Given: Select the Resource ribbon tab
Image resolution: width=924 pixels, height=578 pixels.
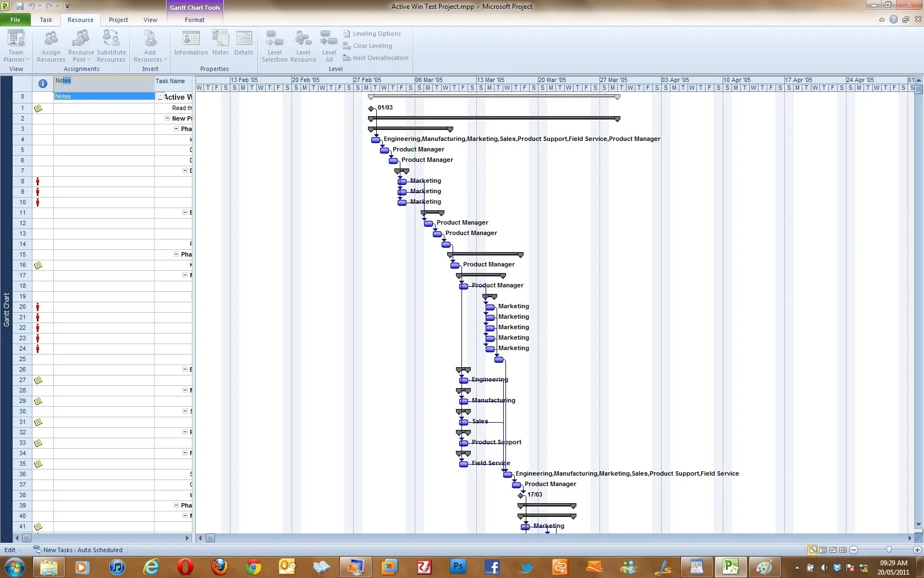Looking at the screenshot, I should tap(80, 20).
